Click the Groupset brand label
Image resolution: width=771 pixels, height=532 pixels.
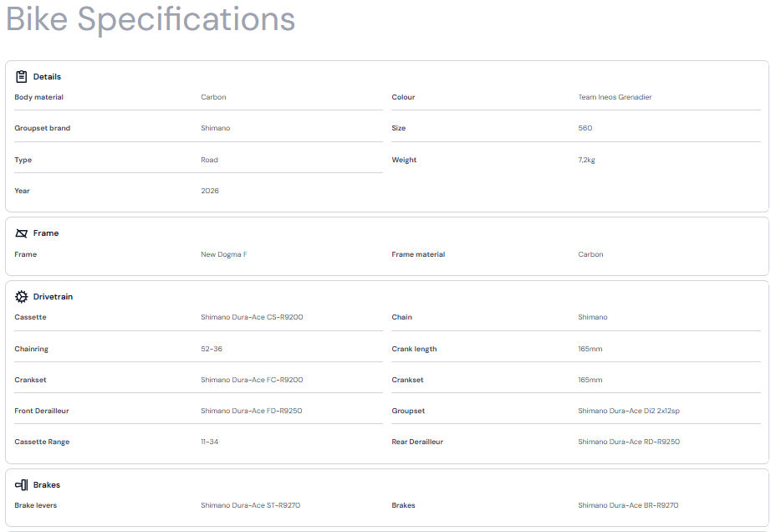tap(43, 128)
